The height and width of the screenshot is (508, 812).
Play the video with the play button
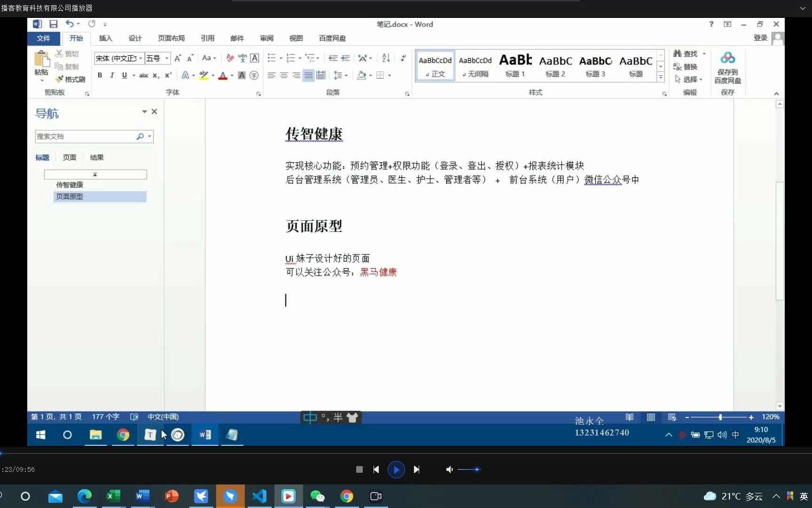pyautogui.click(x=396, y=469)
